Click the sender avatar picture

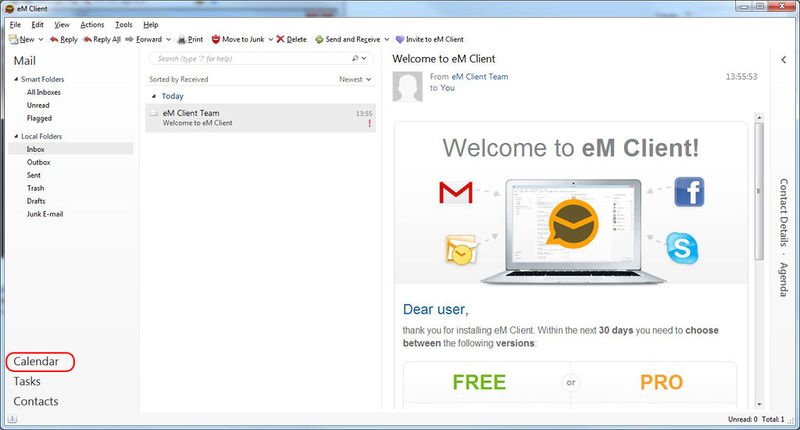pos(407,86)
